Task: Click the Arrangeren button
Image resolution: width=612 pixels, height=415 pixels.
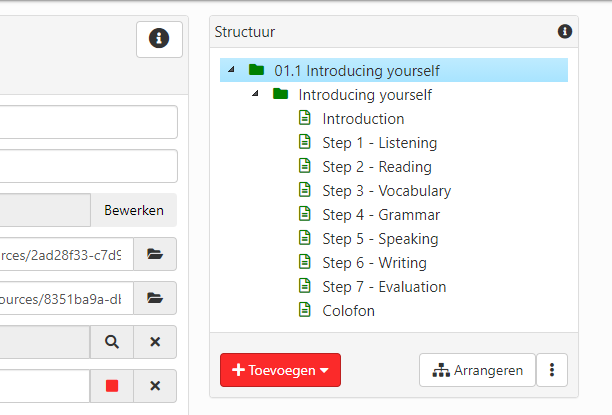Action: 477,370
